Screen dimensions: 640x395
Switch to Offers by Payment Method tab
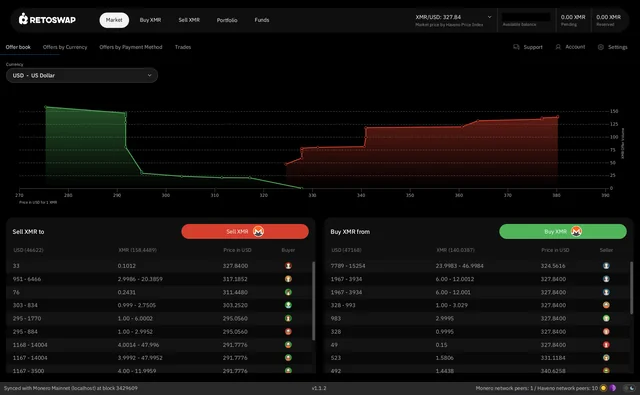point(131,47)
